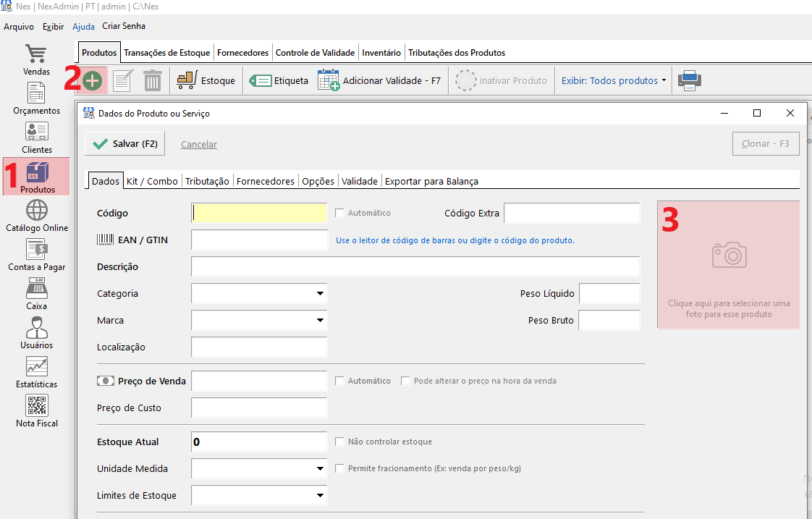Check the Não controlar estoque option
Image resolution: width=812 pixels, height=519 pixels.
tap(339, 442)
